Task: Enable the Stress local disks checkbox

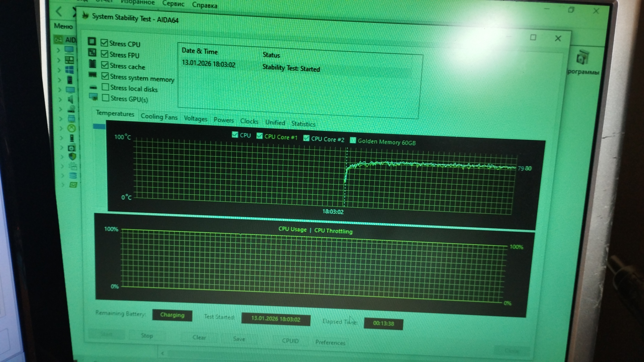Action: (105, 87)
